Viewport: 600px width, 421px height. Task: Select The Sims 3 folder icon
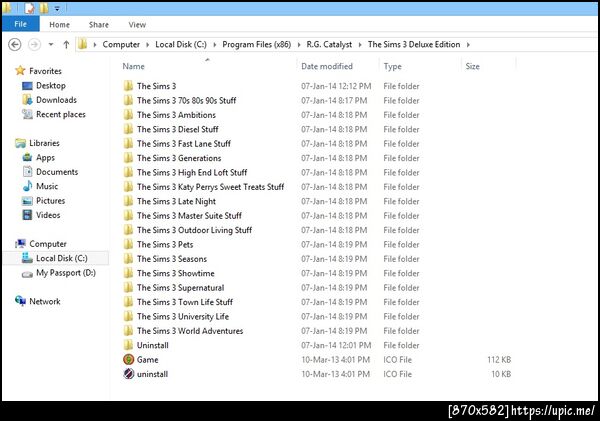click(x=128, y=86)
